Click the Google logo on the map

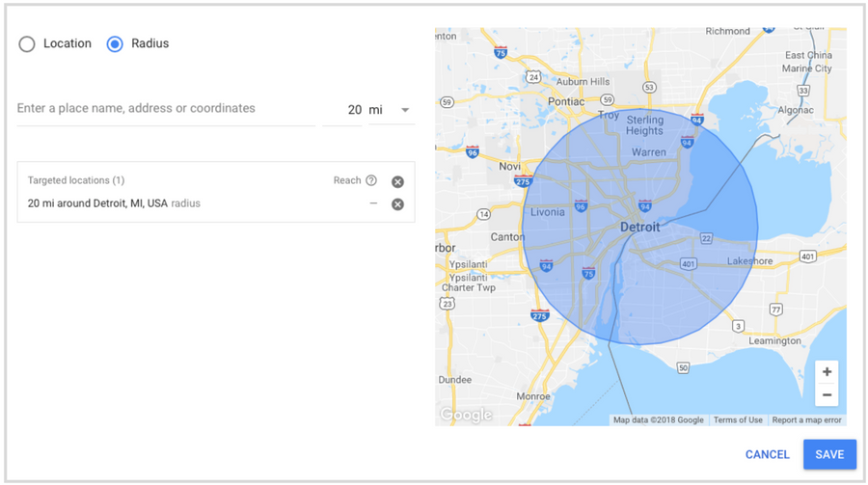pyautogui.click(x=466, y=415)
